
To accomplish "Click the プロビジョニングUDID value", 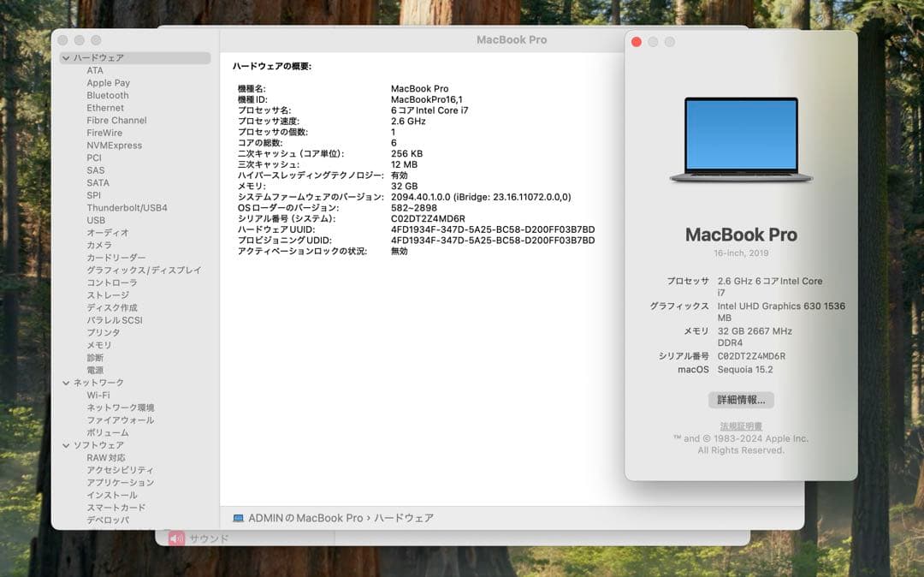I will coord(493,240).
